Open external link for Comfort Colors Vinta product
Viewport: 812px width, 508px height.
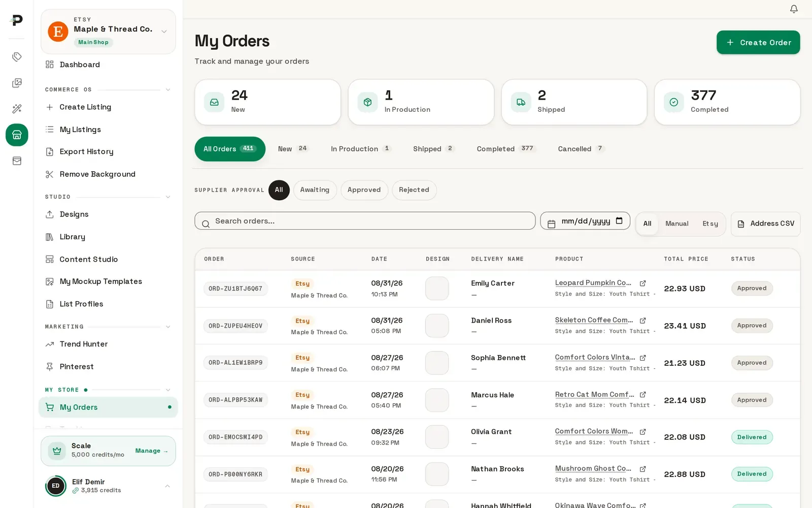click(x=642, y=358)
